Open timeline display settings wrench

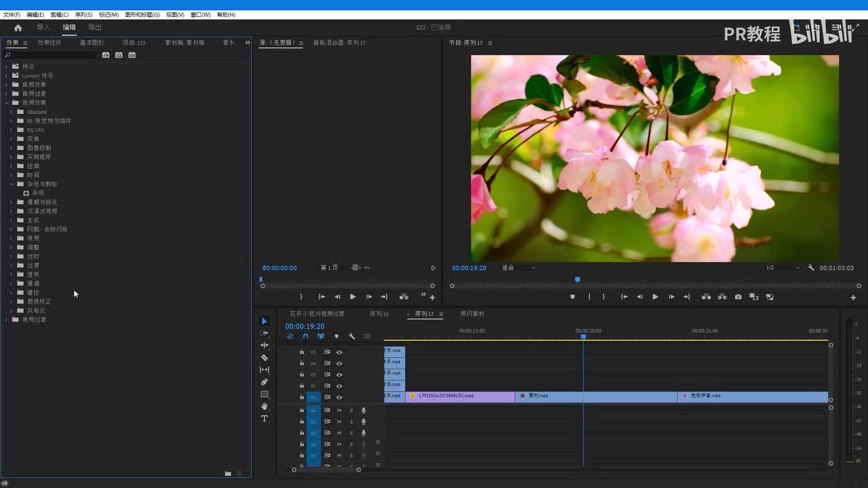click(x=351, y=336)
